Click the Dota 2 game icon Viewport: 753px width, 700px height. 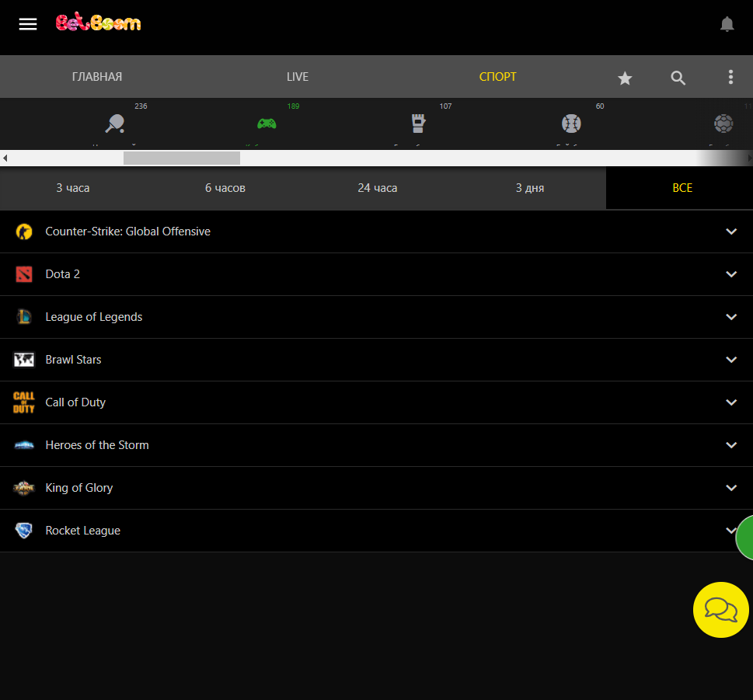coord(24,274)
